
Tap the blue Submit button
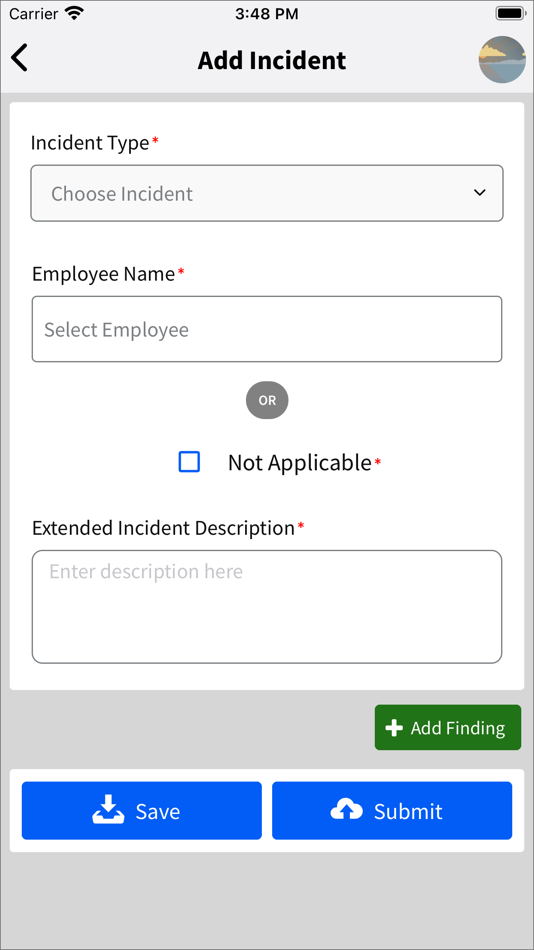click(x=392, y=811)
